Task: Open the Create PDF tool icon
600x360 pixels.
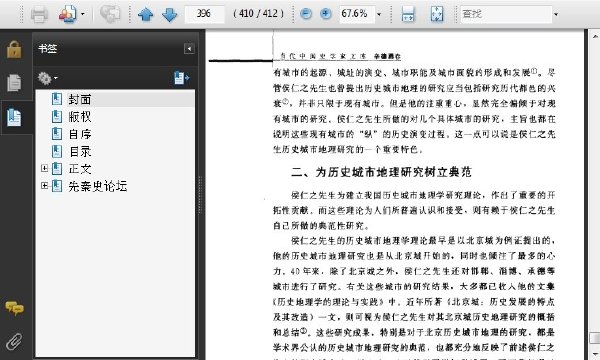Action: click(67, 14)
